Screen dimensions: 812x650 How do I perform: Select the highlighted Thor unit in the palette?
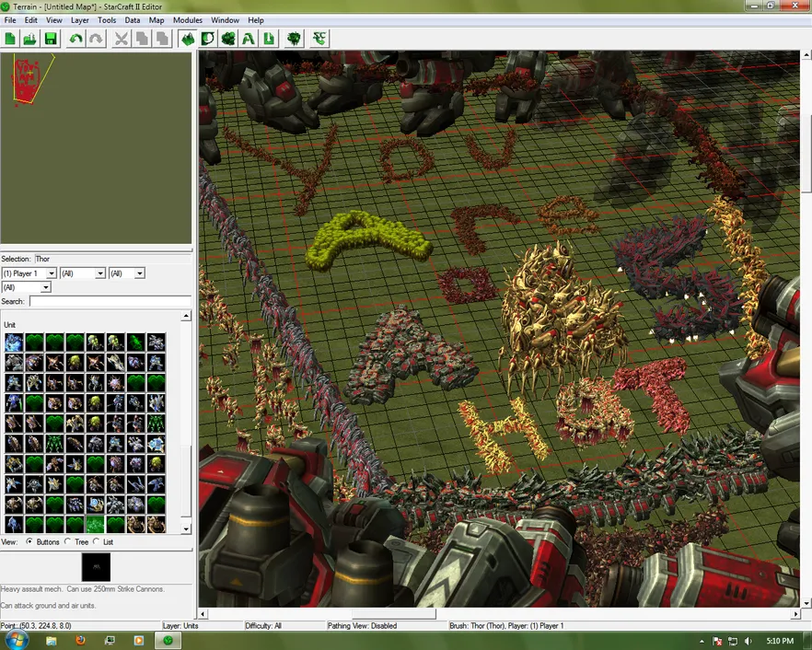click(x=96, y=524)
